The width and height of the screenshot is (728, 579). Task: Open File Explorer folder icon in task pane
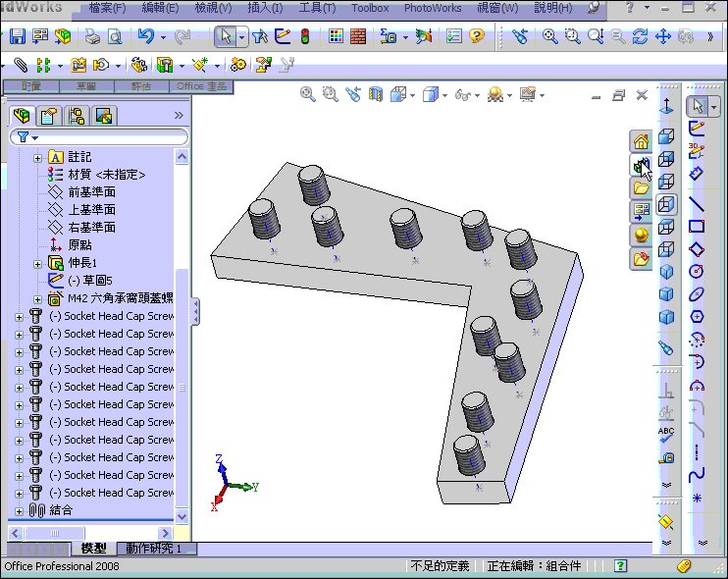click(x=642, y=188)
